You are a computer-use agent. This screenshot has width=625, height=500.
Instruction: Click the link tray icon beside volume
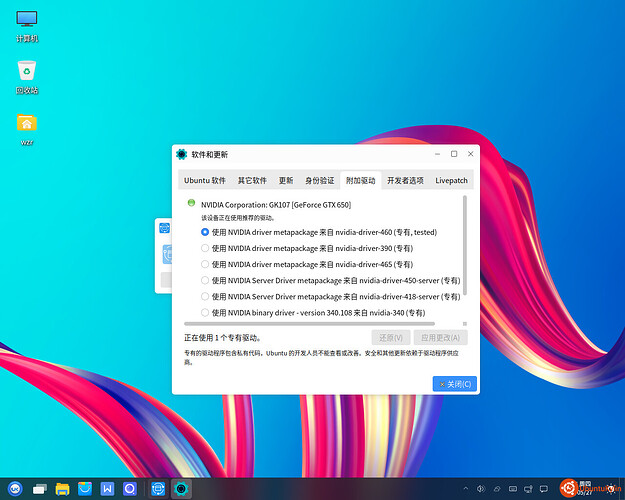tap(497, 488)
